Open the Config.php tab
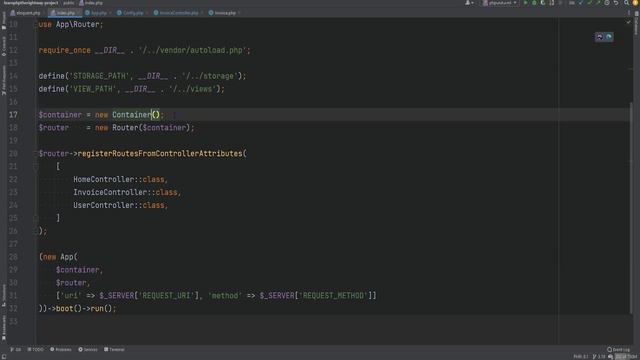 click(132, 13)
